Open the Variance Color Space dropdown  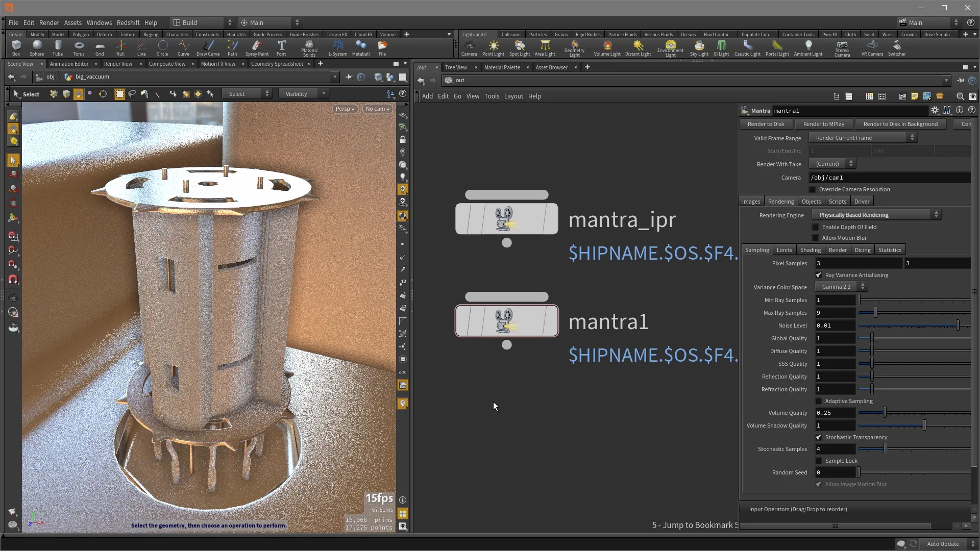841,287
